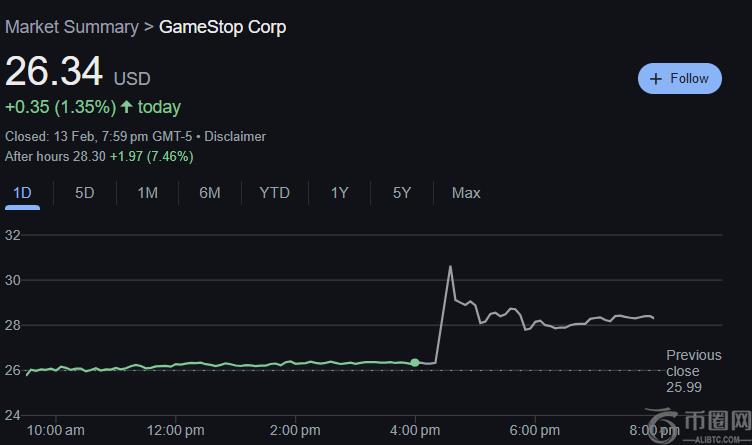Image resolution: width=752 pixels, height=445 pixels.
Task: Open the Disclaimer link
Action: (x=235, y=136)
